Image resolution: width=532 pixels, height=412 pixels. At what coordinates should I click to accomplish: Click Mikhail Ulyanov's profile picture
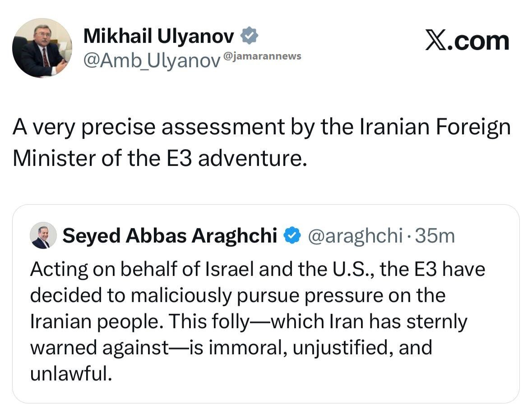click(42, 48)
